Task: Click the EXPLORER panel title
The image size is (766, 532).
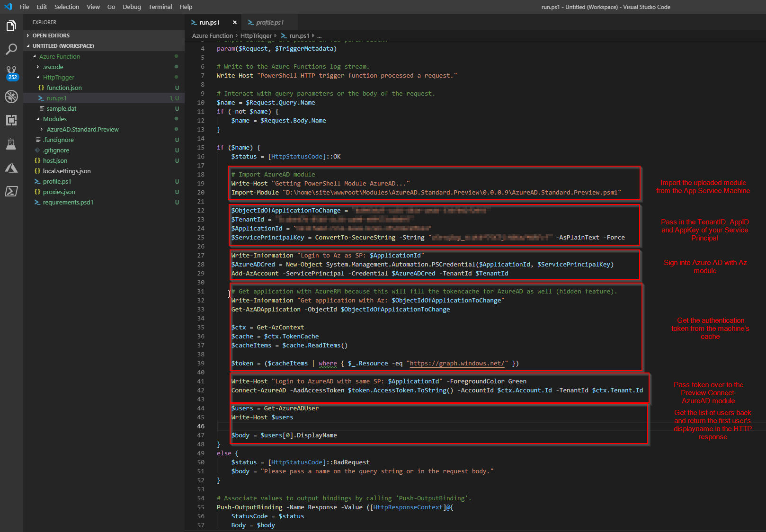Action: pyautogui.click(x=45, y=22)
